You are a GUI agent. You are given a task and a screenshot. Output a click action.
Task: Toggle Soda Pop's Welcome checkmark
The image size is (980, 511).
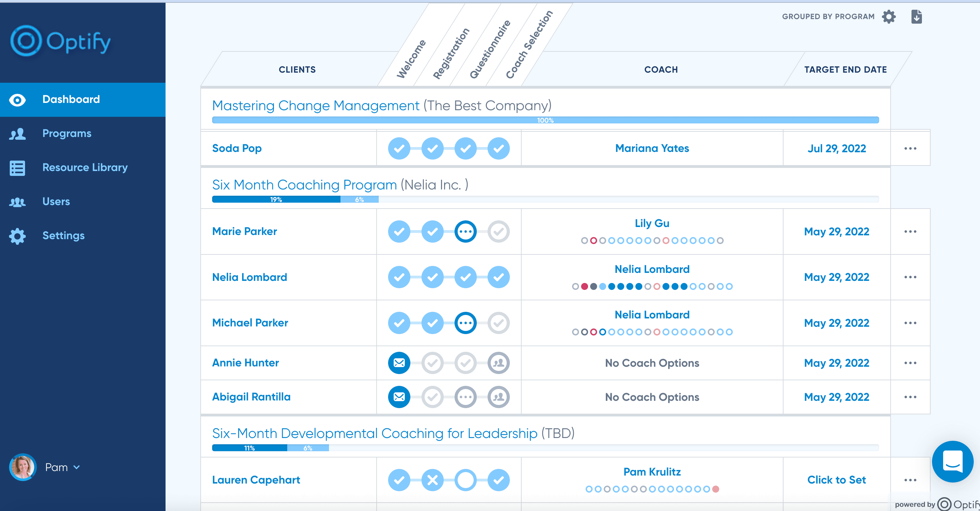coord(399,148)
